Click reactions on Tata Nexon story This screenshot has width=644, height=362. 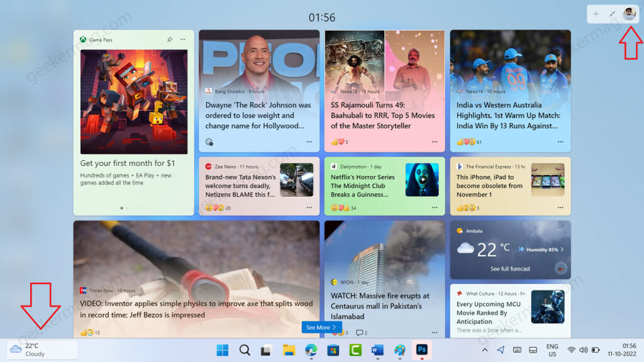[x=218, y=208]
